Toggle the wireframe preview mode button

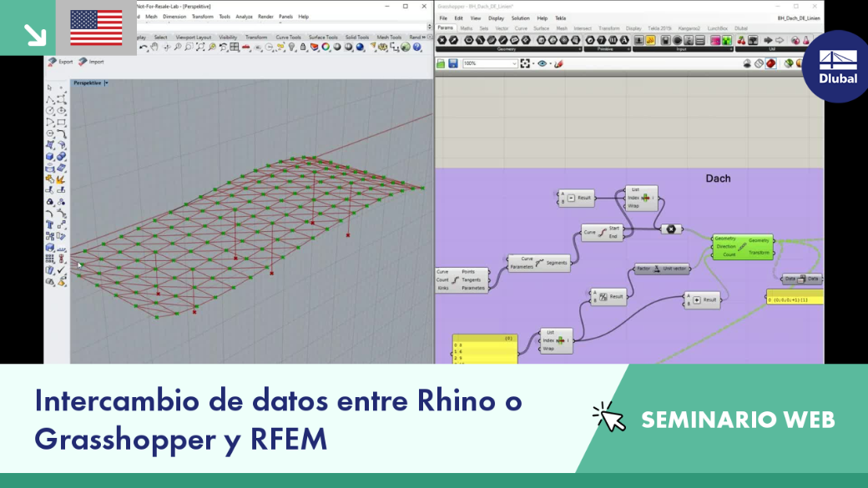click(x=759, y=63)
